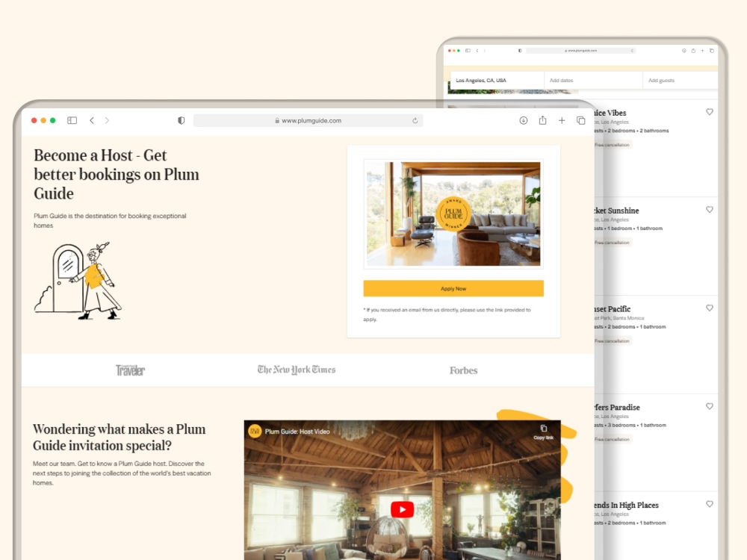747x560 pixels.
Task: Open the 'Add dates' field in back window
Action: [593, 81]
